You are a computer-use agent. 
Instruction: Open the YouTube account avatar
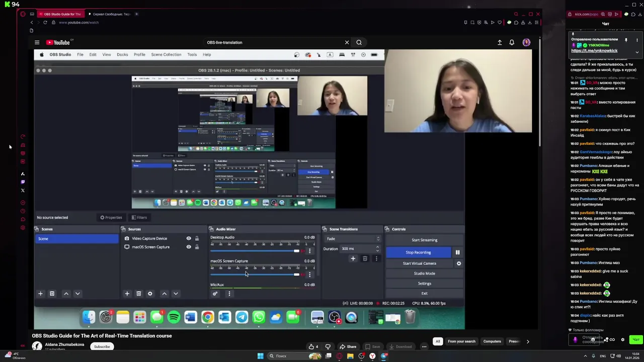click(x=526, y=43)
